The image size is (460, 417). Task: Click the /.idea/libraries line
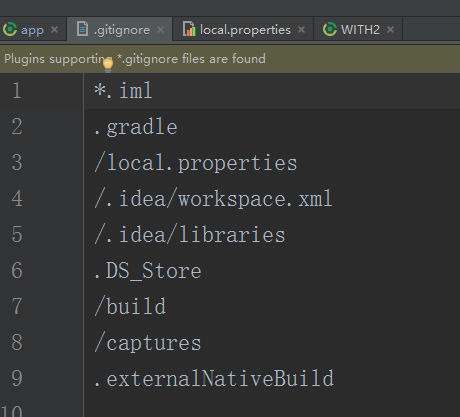[189, 235]
